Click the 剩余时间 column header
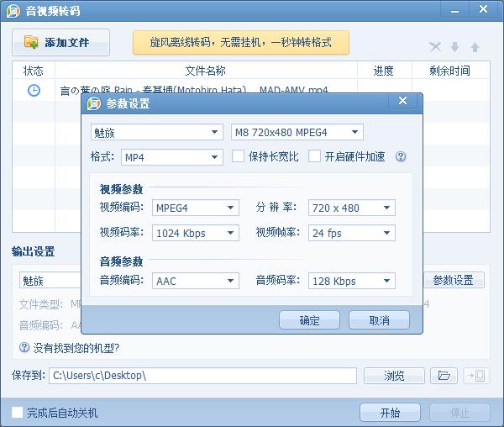Screen dimensions: 504x427 click(x=450, y=71)
